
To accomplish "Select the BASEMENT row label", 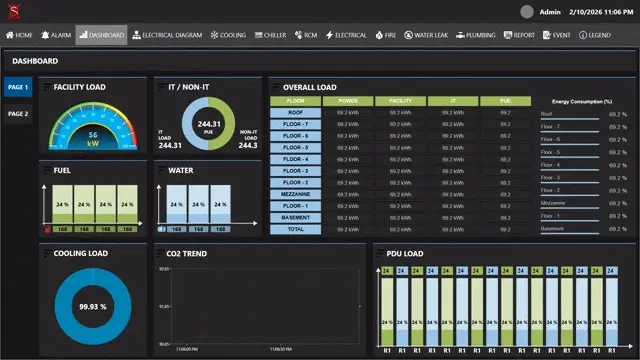I will [296, 218].
